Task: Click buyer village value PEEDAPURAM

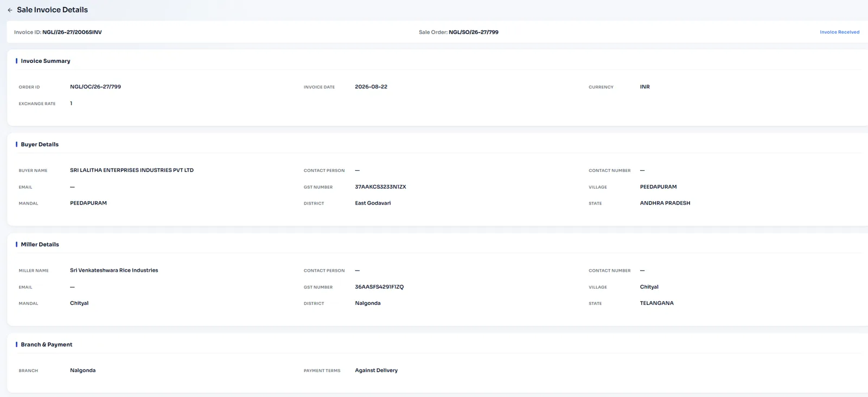Action: coord(659,187)
